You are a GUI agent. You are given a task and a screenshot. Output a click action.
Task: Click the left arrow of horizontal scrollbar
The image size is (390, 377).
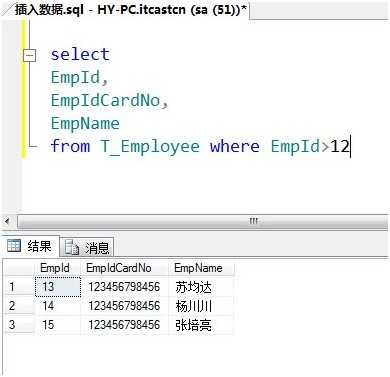(7, 221)
